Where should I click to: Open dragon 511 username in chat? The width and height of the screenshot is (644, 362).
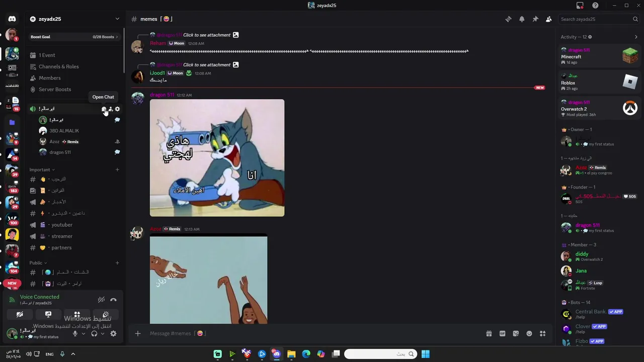click(x=162, y=95)
